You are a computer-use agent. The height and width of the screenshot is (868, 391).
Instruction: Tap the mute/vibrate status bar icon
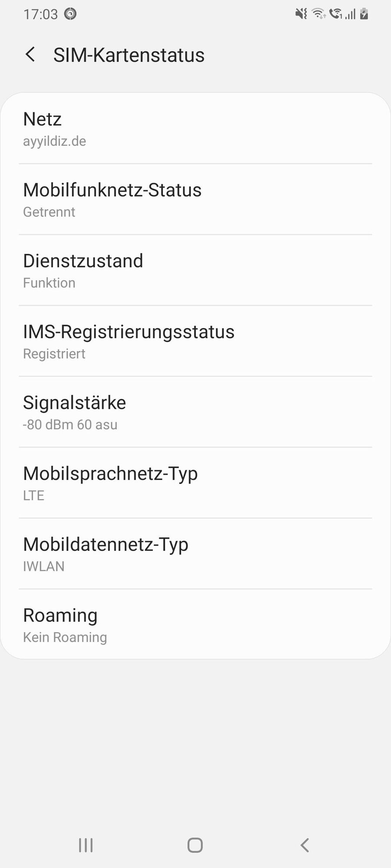[301, 14]
